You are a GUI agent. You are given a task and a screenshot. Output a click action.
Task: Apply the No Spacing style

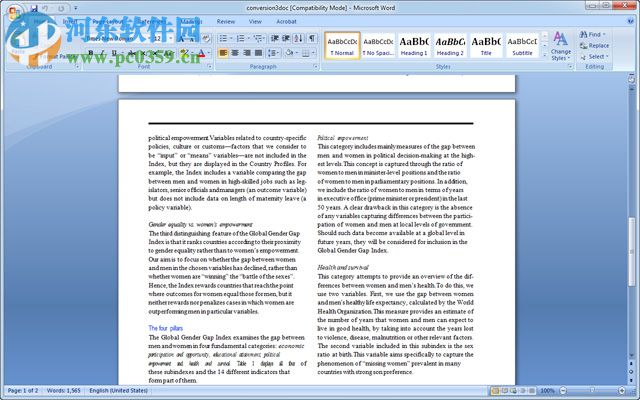378,45
